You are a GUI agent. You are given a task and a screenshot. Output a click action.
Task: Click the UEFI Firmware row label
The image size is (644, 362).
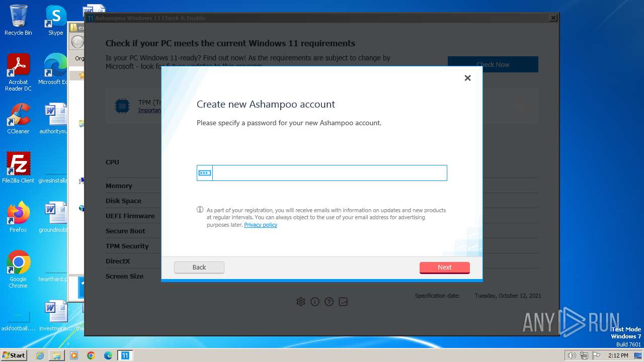tap(130, 216)
